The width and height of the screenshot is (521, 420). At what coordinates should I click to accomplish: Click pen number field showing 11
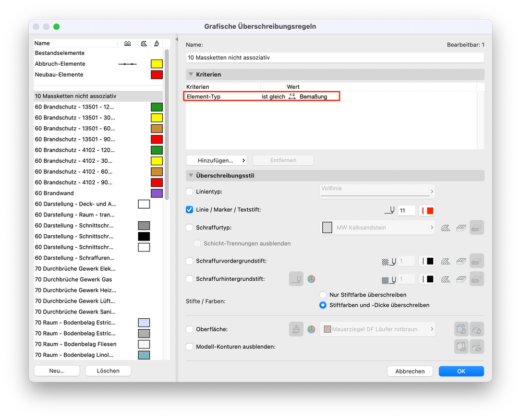[406, 211]
